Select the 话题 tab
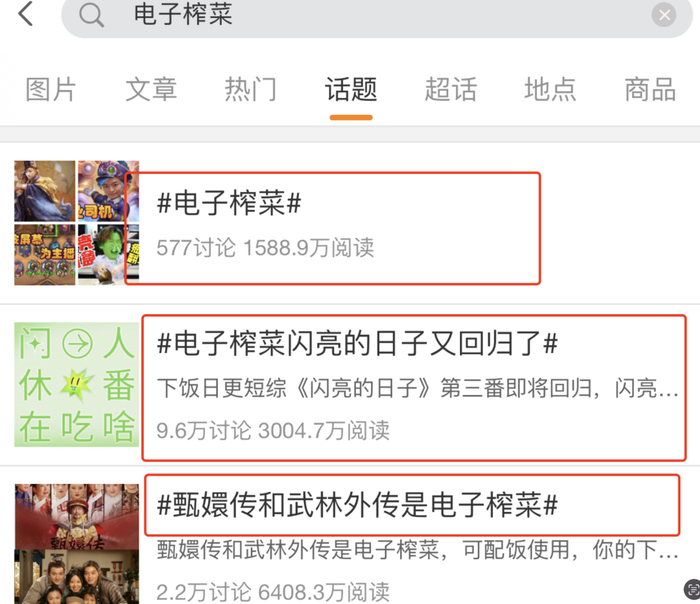The width and height of the screenshot is (700, 604). point(351,90)
